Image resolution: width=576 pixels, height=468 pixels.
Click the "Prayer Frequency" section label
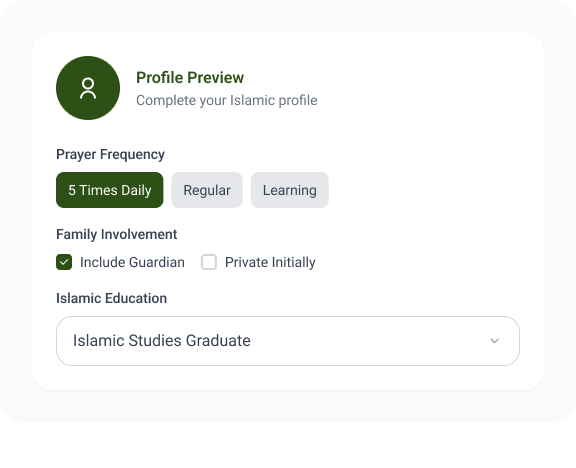[110, 154]
